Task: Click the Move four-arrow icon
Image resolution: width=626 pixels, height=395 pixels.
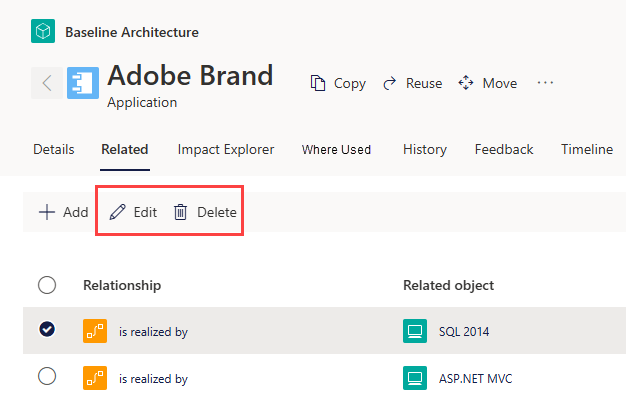Action: pyautogui.click(x=466, y=83)
